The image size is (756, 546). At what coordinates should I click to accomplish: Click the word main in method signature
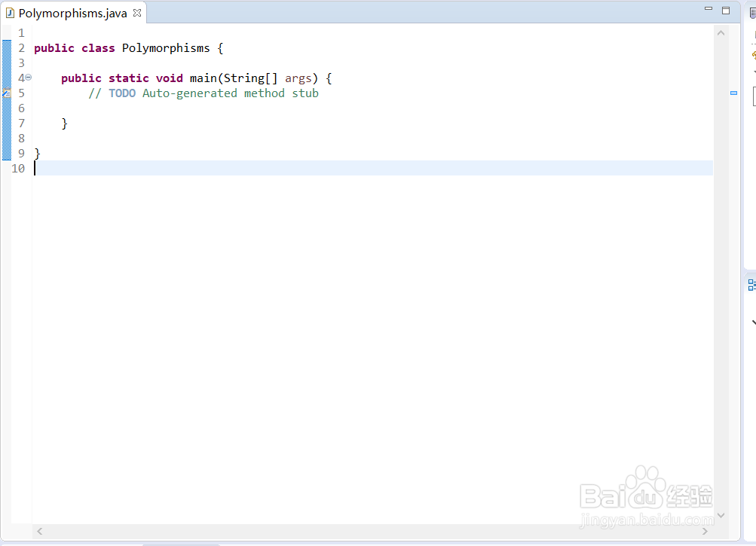pyautogui.click(x=203, y=78)
